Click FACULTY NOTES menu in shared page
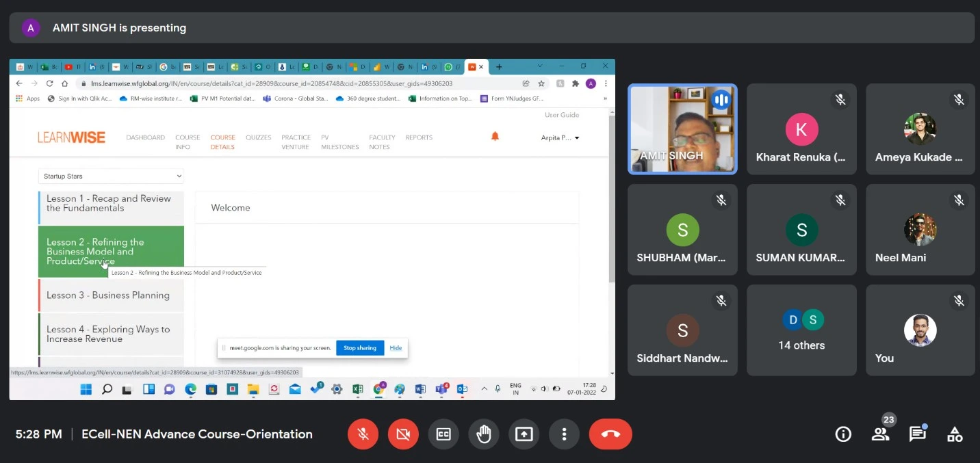980x463 pixels. coord(382,142)
